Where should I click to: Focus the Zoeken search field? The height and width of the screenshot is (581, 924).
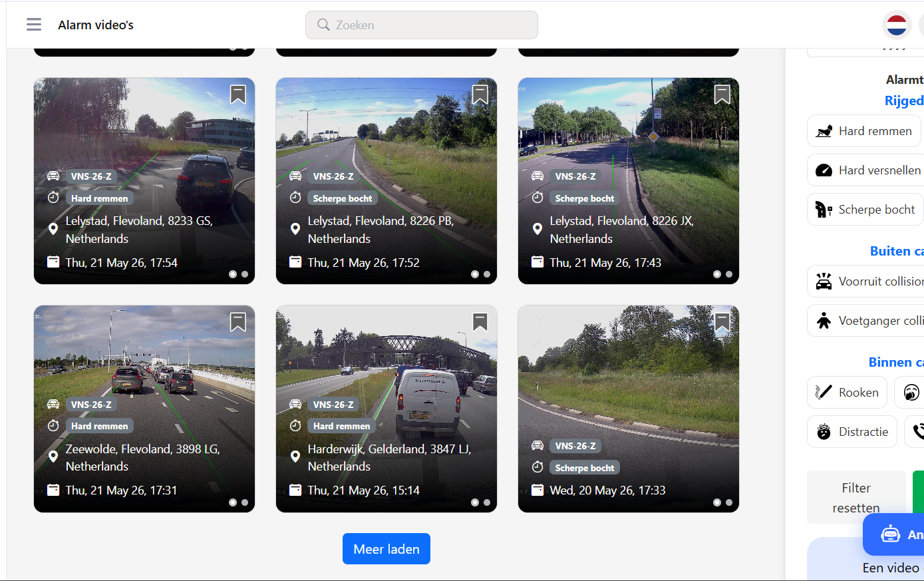click(422, 25)
